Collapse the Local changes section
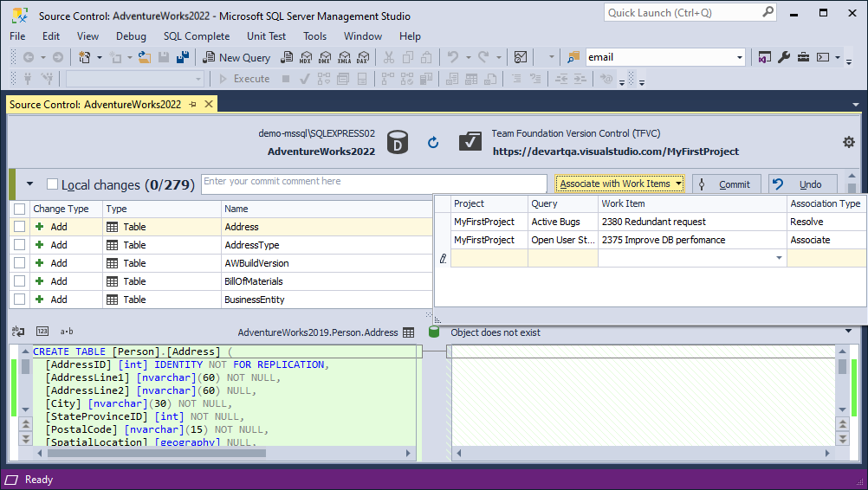868x490 pixels. point(30,184)
